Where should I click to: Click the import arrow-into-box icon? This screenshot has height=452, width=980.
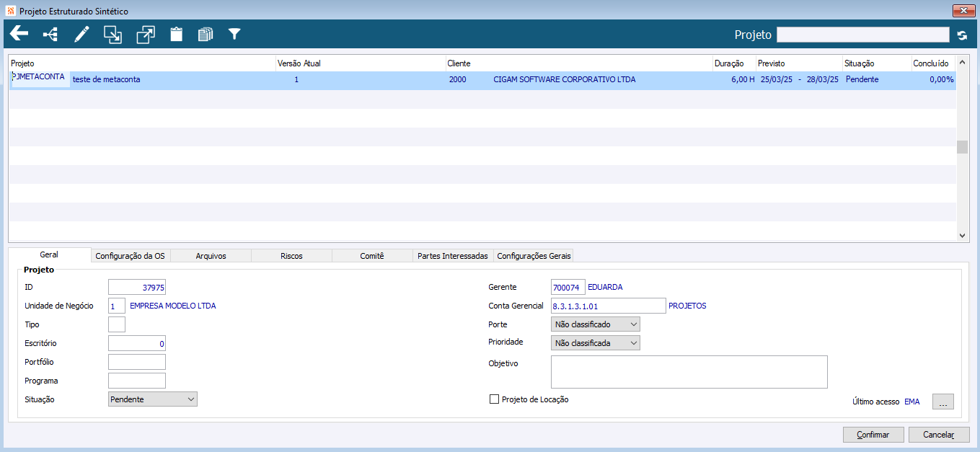point(112,34)
